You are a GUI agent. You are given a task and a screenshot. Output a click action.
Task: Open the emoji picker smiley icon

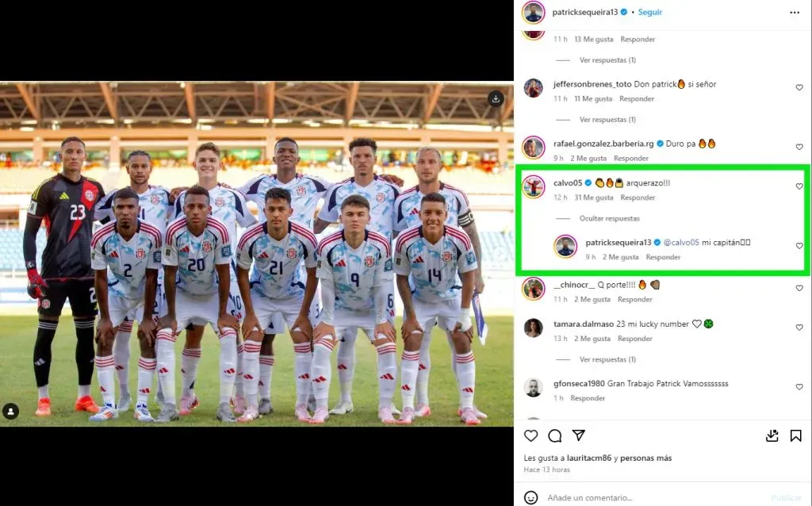tap(530, 498)
